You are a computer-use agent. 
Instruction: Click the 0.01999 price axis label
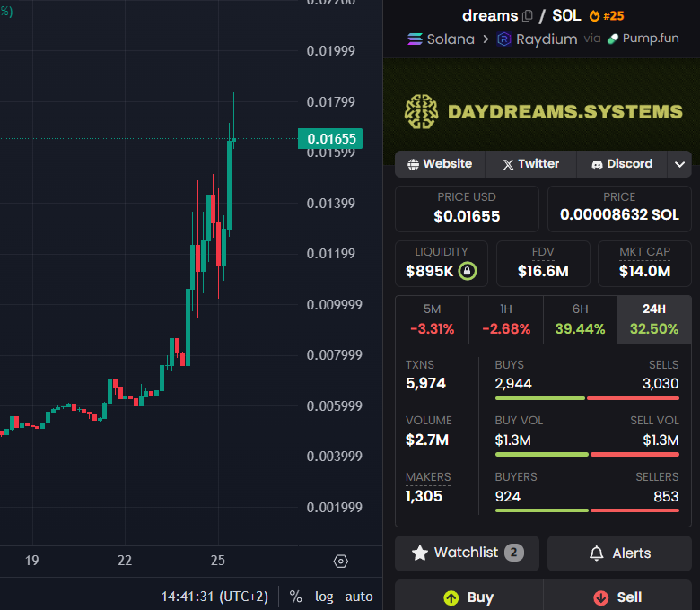[331, 51]
